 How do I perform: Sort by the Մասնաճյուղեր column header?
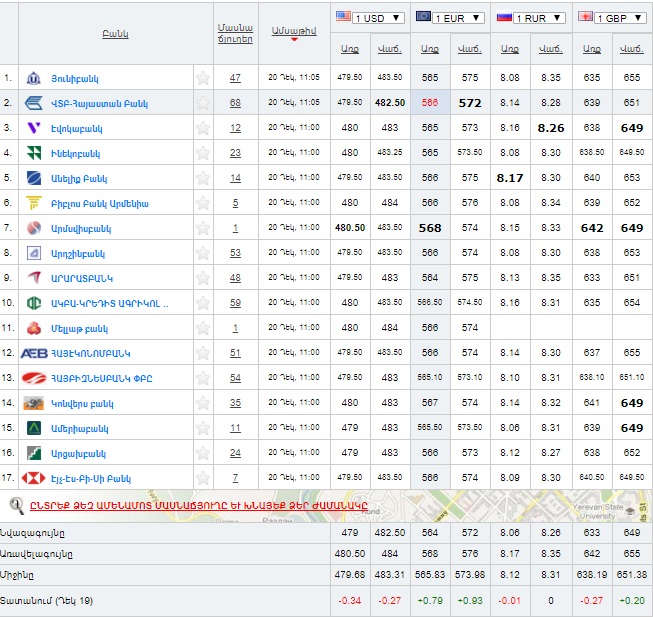tap(235, 33)
